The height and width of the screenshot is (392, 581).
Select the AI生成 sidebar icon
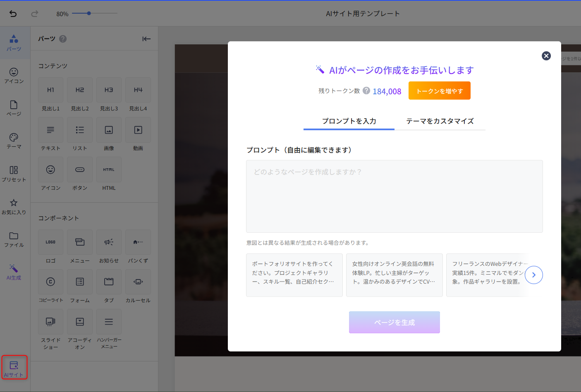point(14,272)
